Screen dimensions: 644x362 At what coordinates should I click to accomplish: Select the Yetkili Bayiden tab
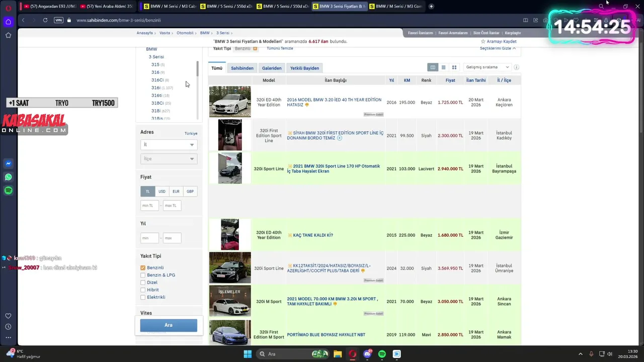(304, 68)
